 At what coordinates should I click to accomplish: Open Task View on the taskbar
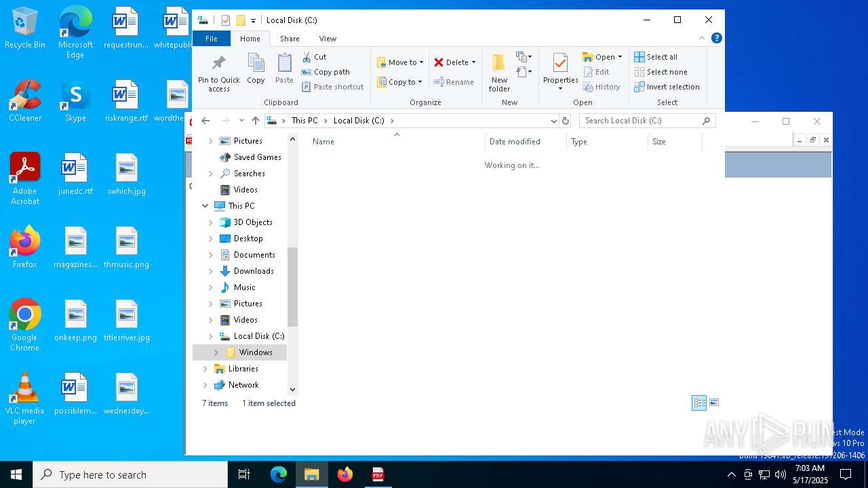pyautogui.click(x=244, y=474)
